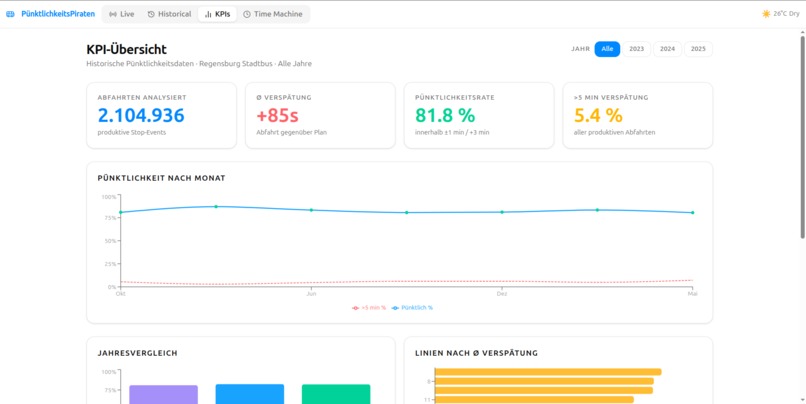Screen dimensions: 806x404
Task: Click the Mai data point on punctuality line
Action: point(692,212)
